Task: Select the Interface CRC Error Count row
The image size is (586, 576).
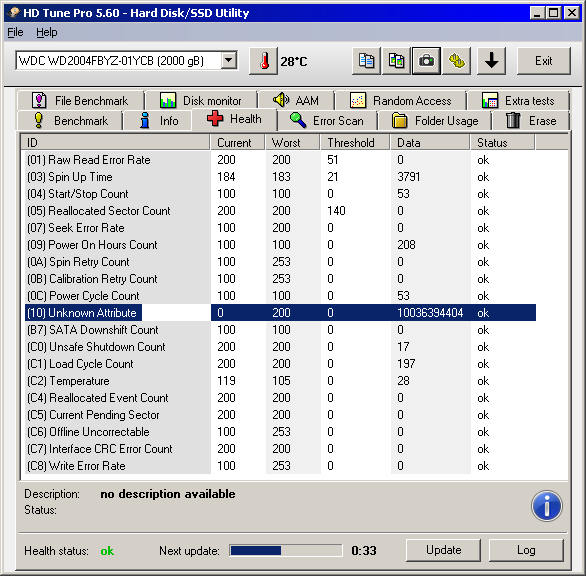Action: pos(280,449)
